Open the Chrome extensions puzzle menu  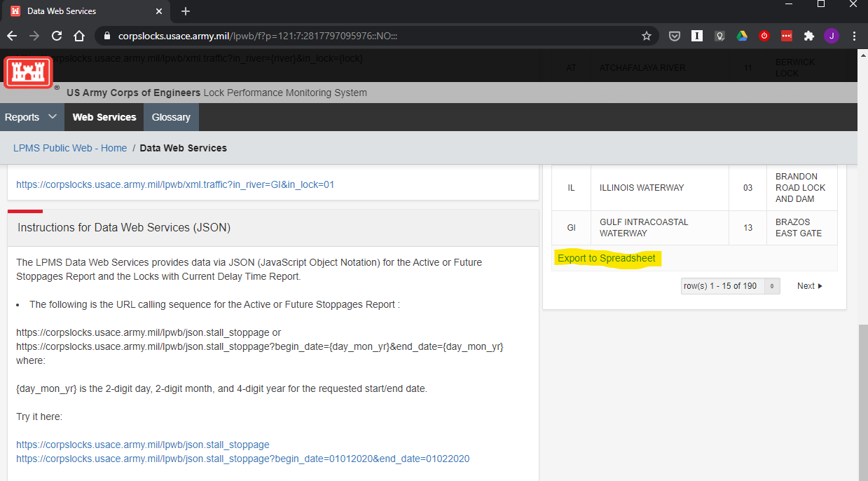[809, 36]
